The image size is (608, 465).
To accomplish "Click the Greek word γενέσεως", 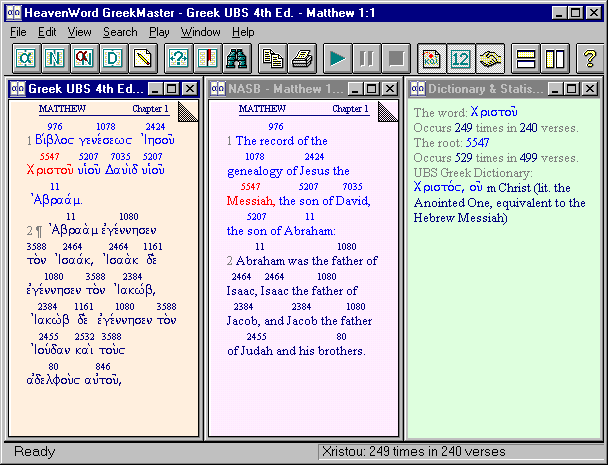I will pos(105,140).
